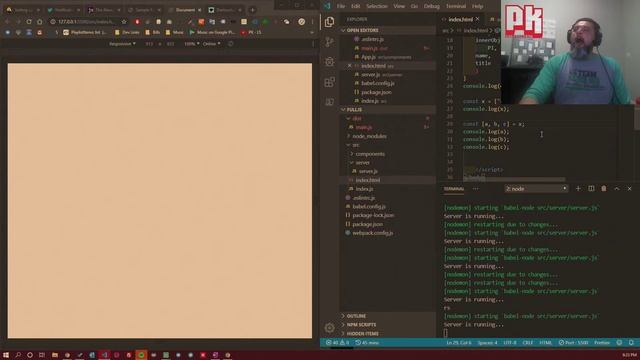Open the Debug view bug icon
Screen dimensions: 640x360
(x=329, y=62)
